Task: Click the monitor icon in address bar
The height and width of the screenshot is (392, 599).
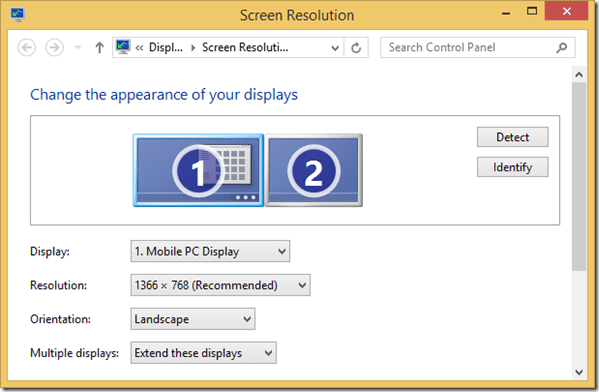Action: coord(123,47)
